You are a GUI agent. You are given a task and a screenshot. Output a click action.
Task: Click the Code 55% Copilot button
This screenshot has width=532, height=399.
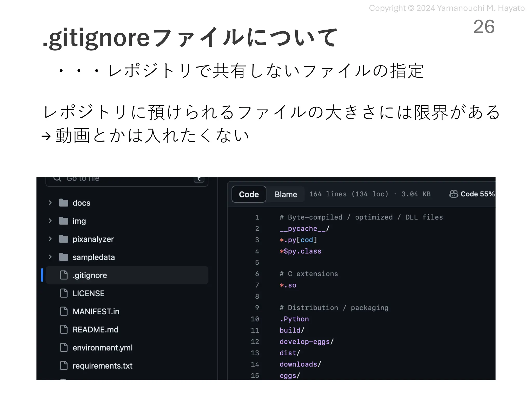pyautogui.click(x=472, y=194)
